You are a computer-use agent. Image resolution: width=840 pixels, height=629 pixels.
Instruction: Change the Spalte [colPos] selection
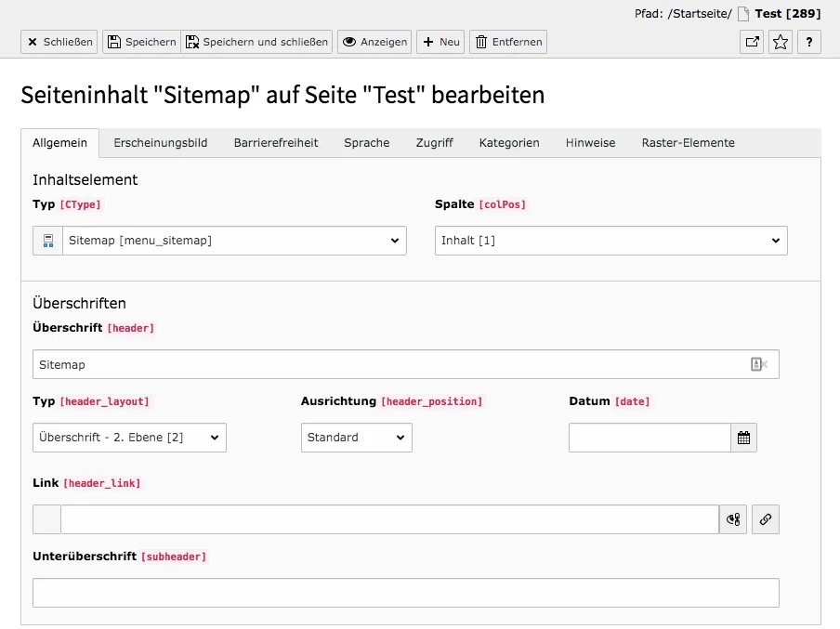(x=610, y=240)
